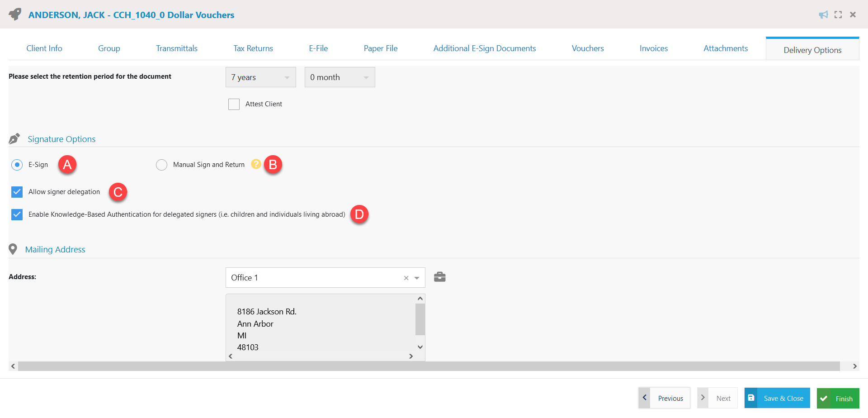Disable Knowledge-Based Authentication for delegated signers
The height and width of the screenshot is (418, 868).
coord(17,214)
